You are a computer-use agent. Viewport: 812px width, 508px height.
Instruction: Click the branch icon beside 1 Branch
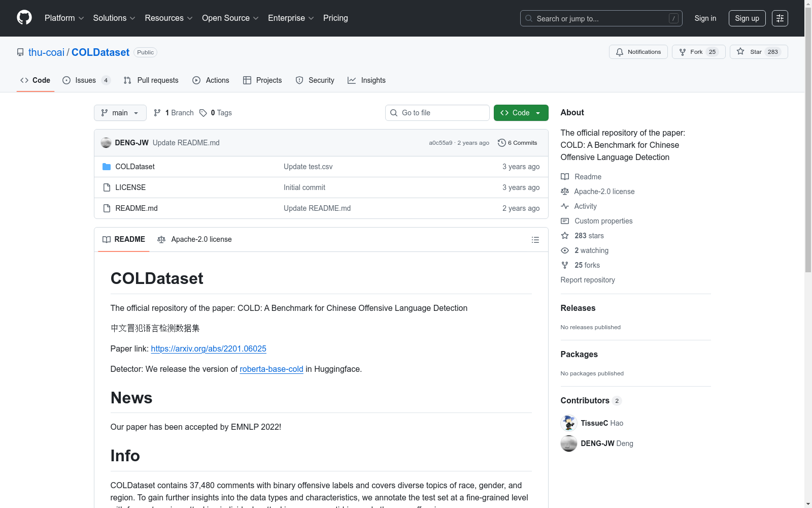[x=157, y=113]
